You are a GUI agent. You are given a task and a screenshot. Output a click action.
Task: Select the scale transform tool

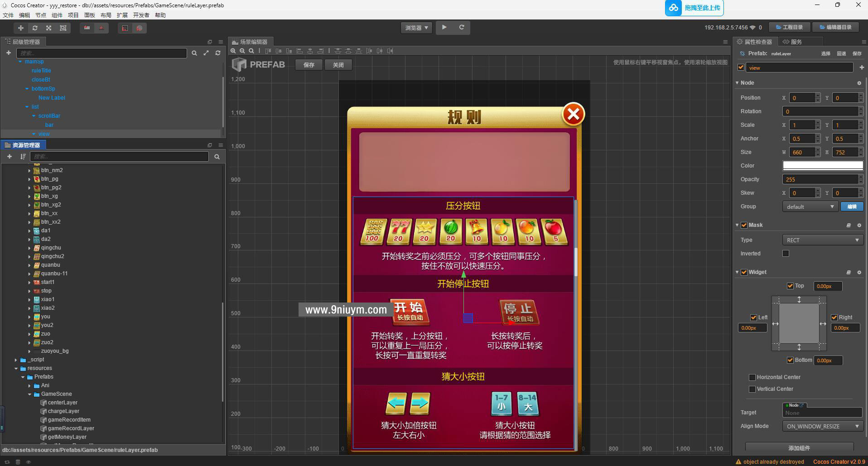(48, 28)
